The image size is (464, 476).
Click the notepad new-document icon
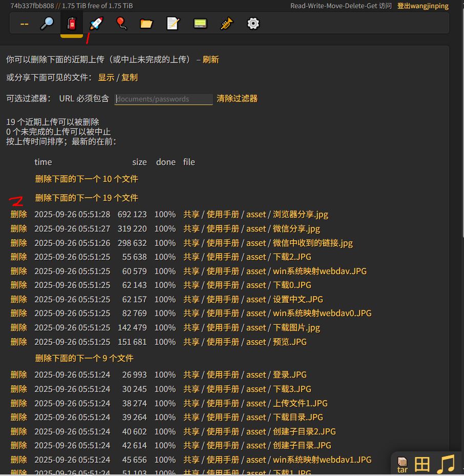[173, 24]
